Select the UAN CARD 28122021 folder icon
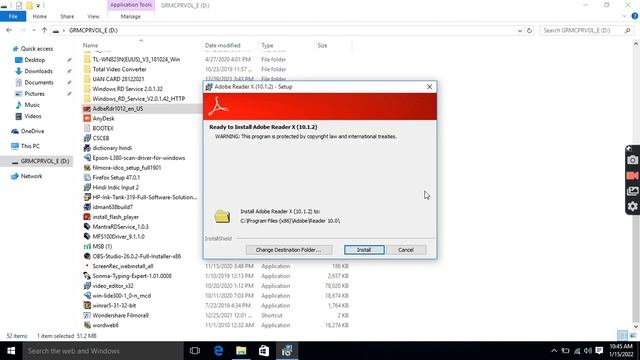Screen dimensions: 640x360 (x=87, y=79)
